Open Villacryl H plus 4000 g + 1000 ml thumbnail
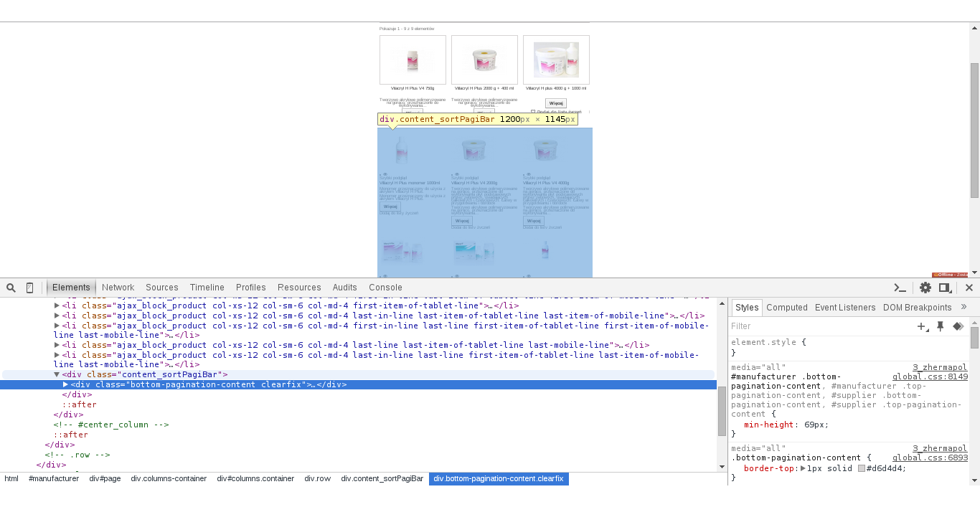The height and width of the screenshot is (507, 980). click(x=556, y=60)
